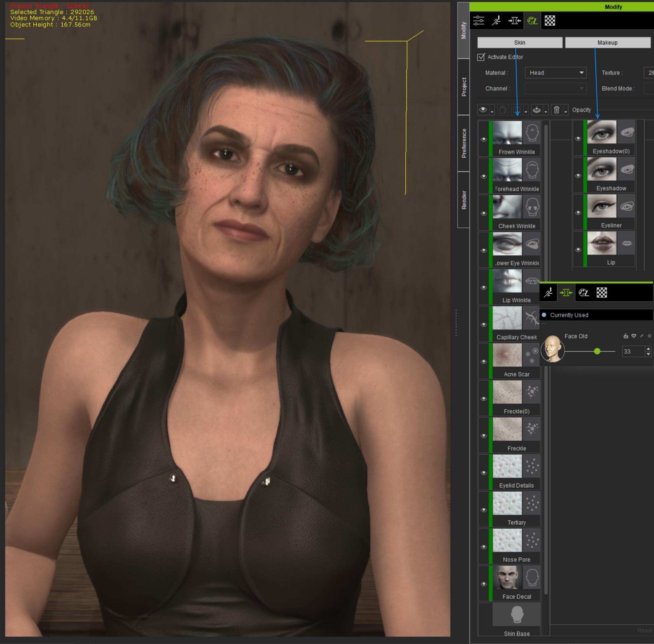Click the spots mask icon of Acne Scar
The image size is (654, 644).
pyautogui.click(x=532, y=355)
